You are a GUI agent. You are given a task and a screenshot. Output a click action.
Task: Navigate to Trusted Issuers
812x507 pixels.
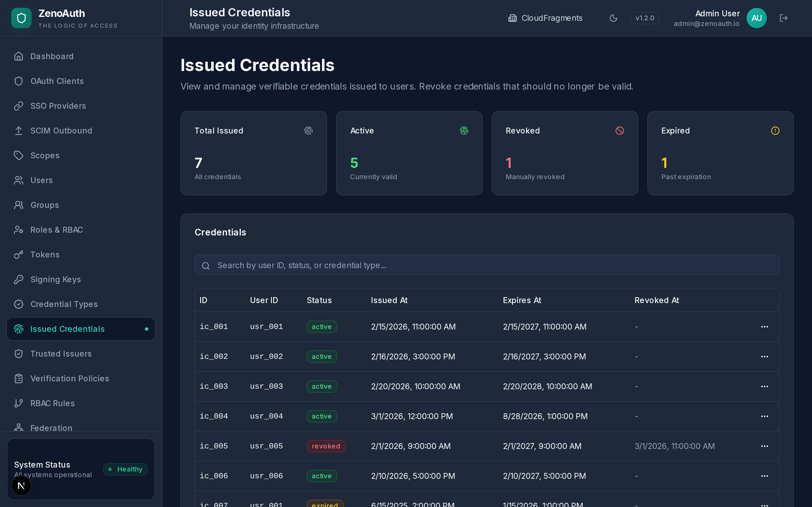click(61, 353)
